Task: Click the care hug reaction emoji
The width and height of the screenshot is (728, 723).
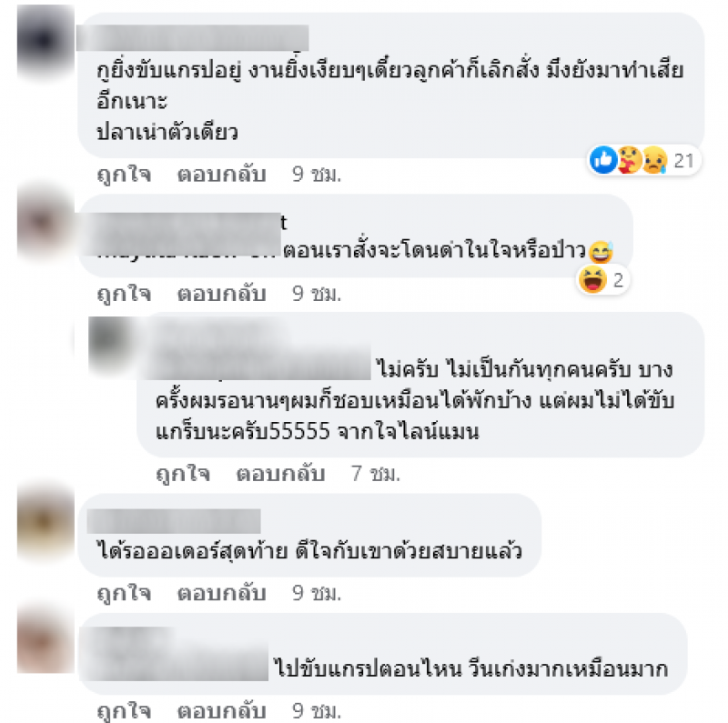Action: click(629, 160)
